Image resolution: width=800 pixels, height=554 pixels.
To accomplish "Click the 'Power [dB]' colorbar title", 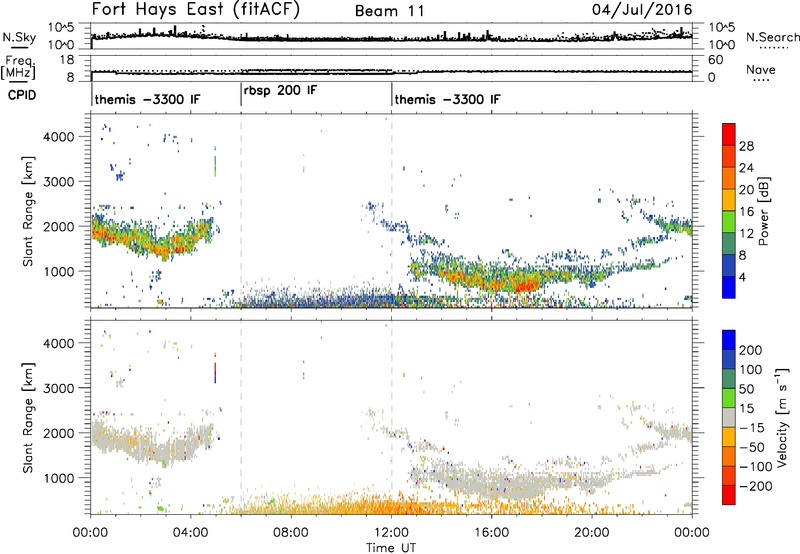I will (763, 211).
